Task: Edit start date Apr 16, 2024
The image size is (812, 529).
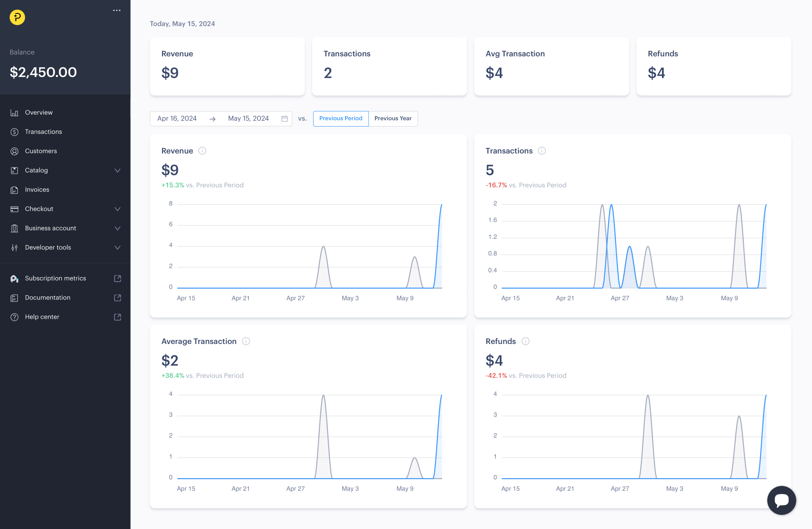Action: tap(177, 119)
